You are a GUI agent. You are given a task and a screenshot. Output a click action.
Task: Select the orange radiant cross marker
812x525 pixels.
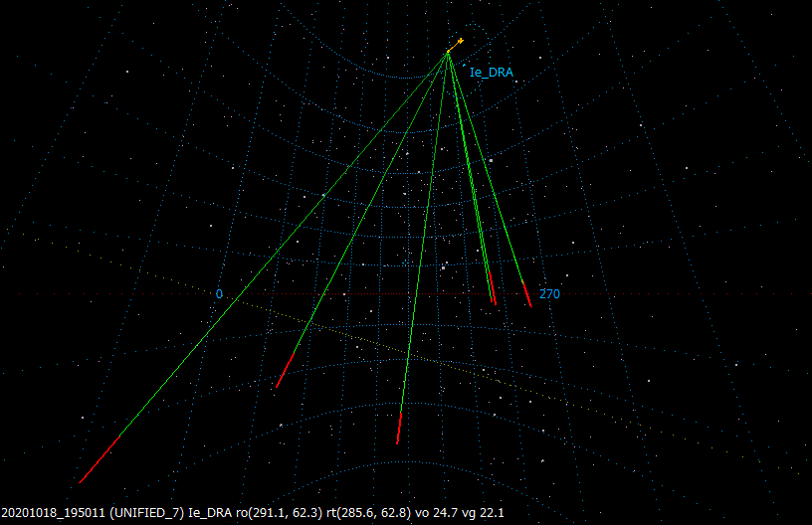[460, 41]
